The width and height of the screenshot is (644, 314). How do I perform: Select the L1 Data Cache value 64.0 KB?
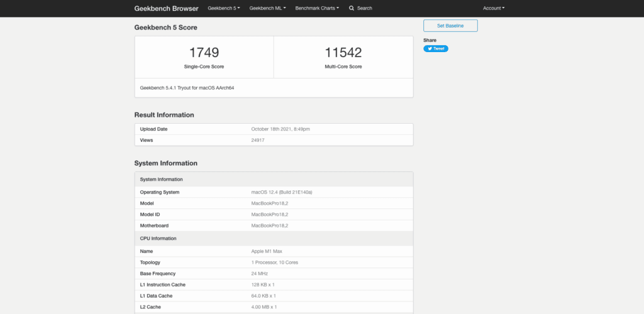pos(264,296)
